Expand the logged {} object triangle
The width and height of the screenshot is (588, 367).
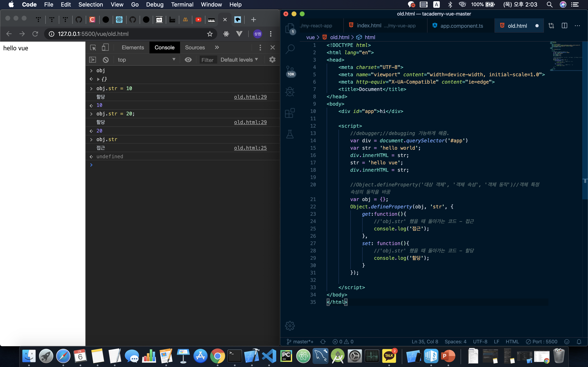pyautogui.click(x=98, y=79)
